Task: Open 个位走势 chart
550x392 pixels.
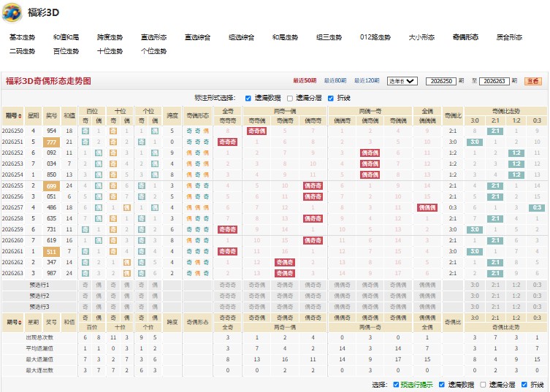Action: click(x=153, y=51)
